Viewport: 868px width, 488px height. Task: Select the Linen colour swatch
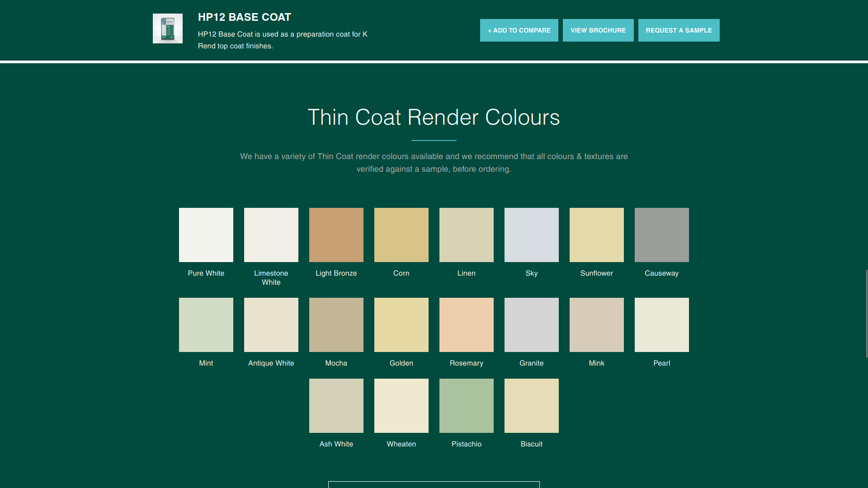(467, 235)
